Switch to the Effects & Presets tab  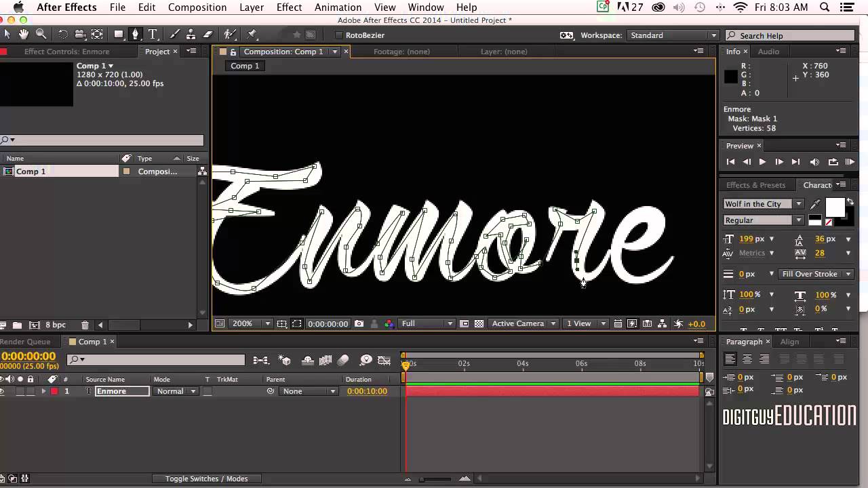(x=755, y=185)
